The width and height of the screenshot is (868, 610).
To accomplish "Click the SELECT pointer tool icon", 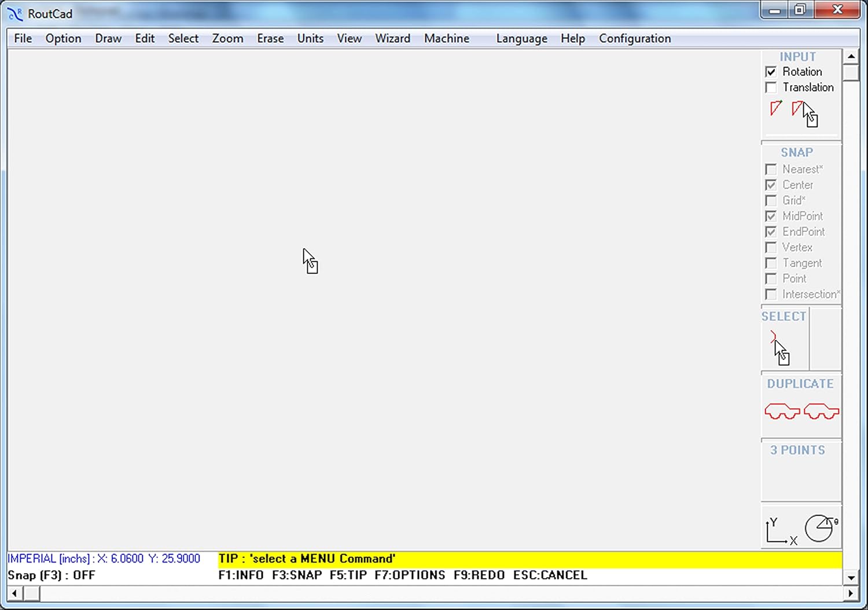I will pyautogui.click(x=780, y=348).
